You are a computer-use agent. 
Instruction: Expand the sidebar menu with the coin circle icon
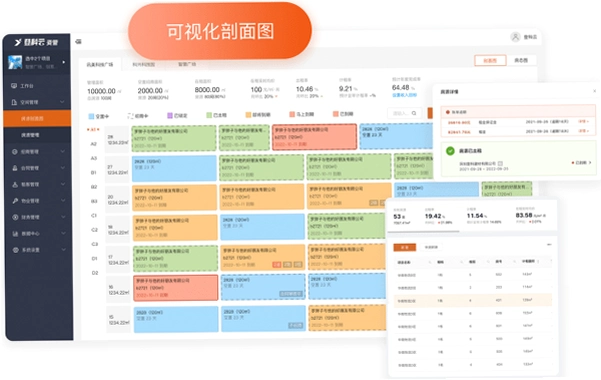(x=63, y=217)
